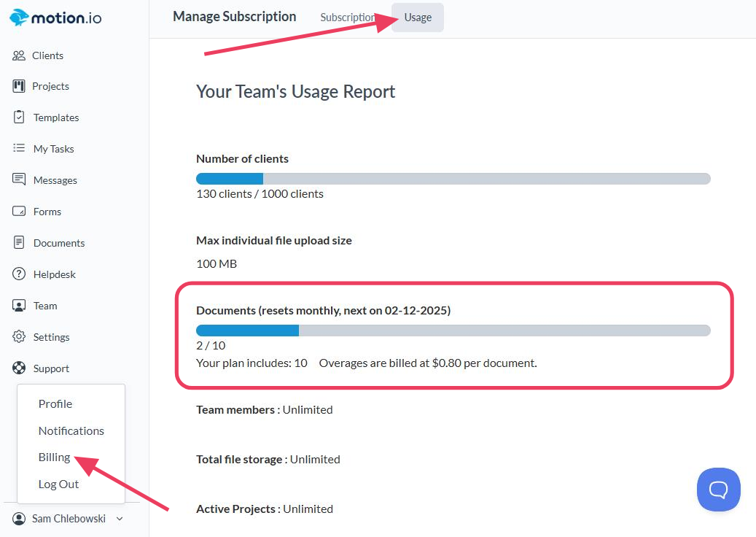
Task: Click the Helpdesk question mark icon
Action: click(19, 274)
